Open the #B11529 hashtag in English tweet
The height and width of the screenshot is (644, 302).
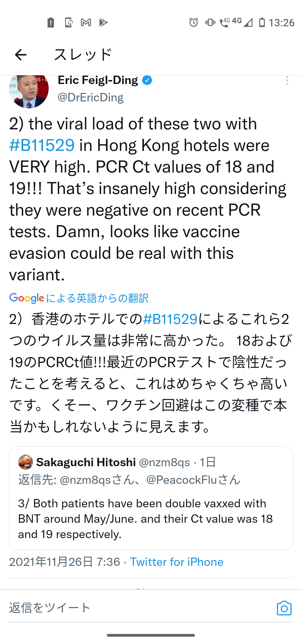pyautogui.click(x=42, y=145)
